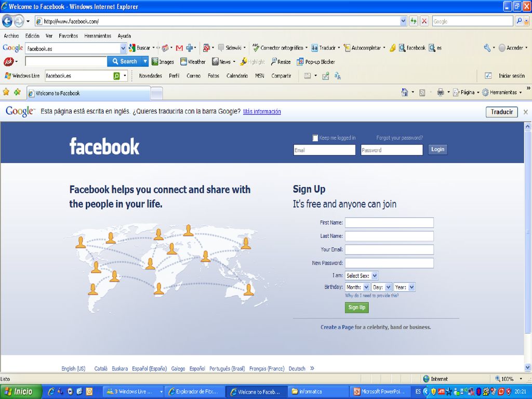Click the Refresh page icon
Viewport: 532px width, 399px height.
coord(413,21)
